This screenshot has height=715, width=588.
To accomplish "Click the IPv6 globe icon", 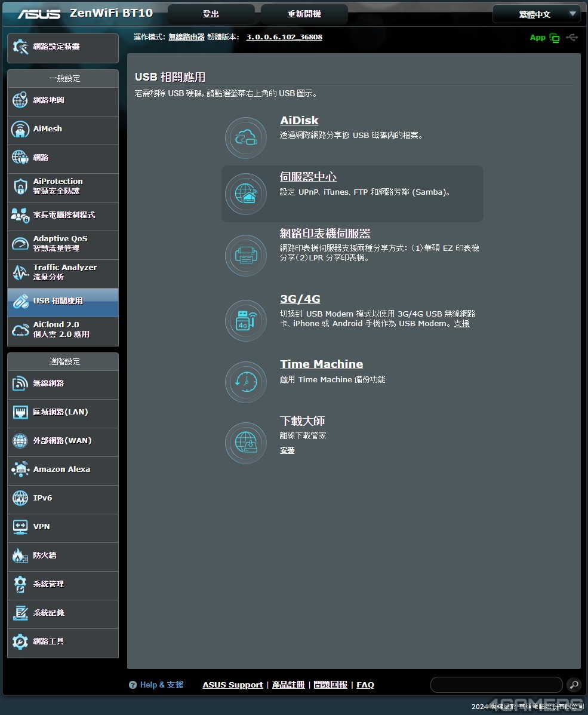I will click(x=20, y=498).
